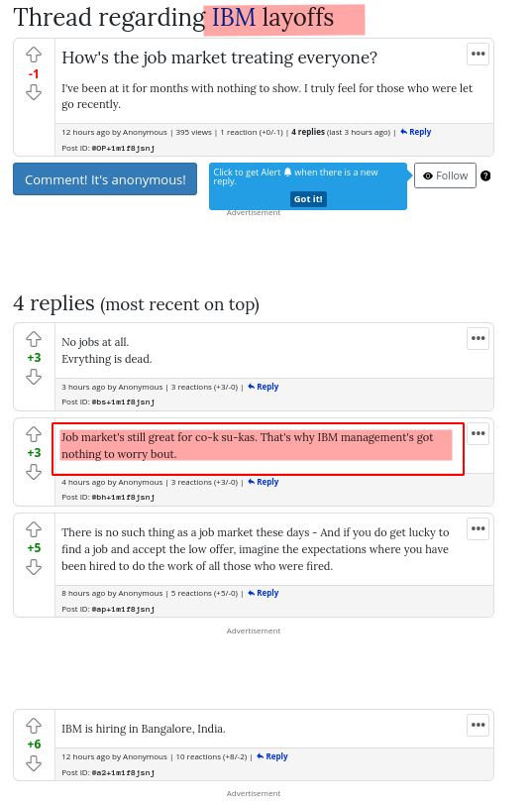Open the options menu on 'No jobs at all' reply
Image resolution: width=532 pixels, height=804 pixels.
coord(478,338)
